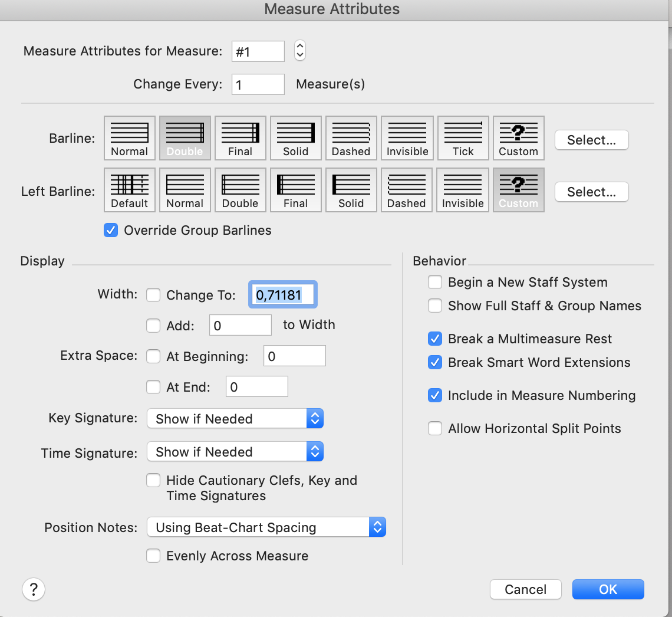The image size is (672, 617).
Task: Select the Tick barline option
Action: pos(463,138)
